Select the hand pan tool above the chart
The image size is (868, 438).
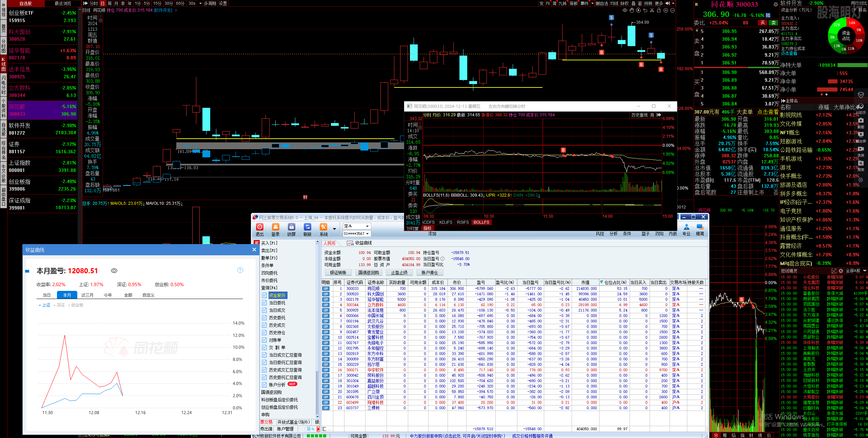pos(632,10)
